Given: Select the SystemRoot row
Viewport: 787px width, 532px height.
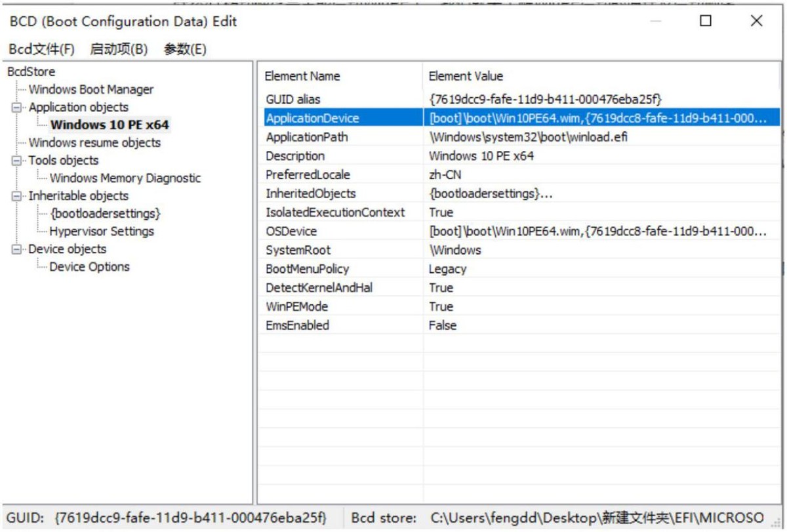Looking at the screenshot, I should coord(519,250).
